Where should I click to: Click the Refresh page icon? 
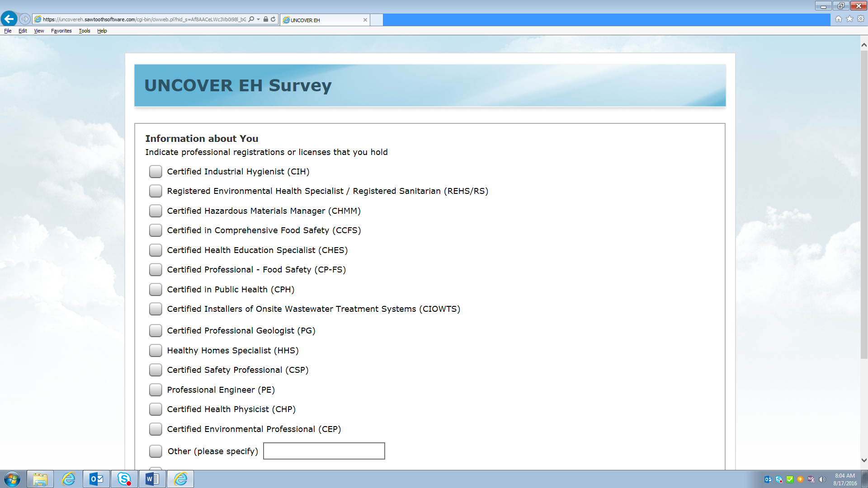click(273, 19)
